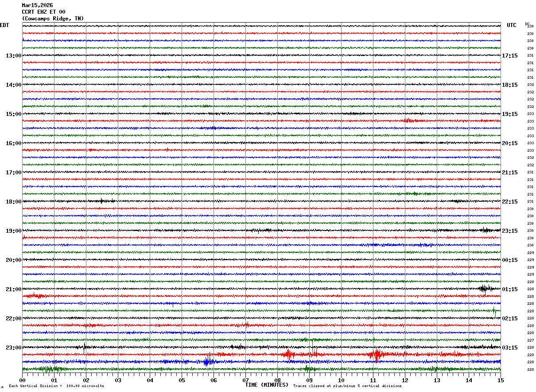536x392 pixels.
Task: Click the 17:15 UTC row label
Action: coord(510,56)
